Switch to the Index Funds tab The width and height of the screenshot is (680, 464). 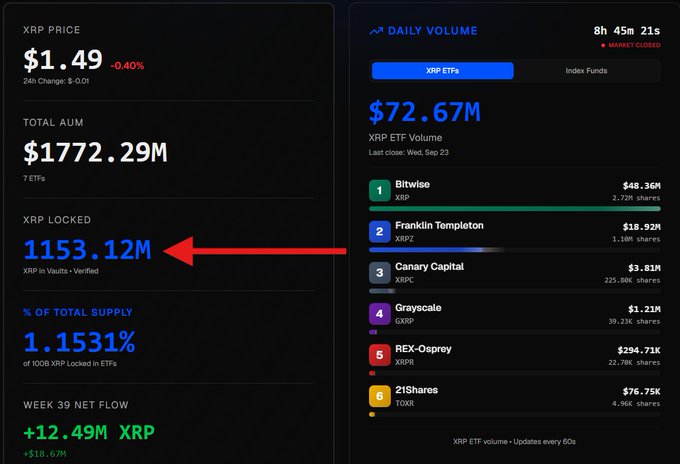586,71
